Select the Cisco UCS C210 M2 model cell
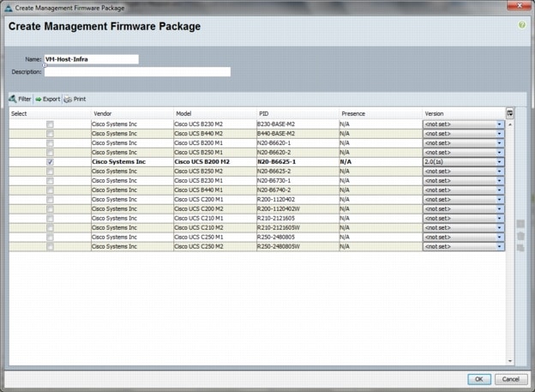This screenshot has width=535, height=392. (x=215, y=228)
